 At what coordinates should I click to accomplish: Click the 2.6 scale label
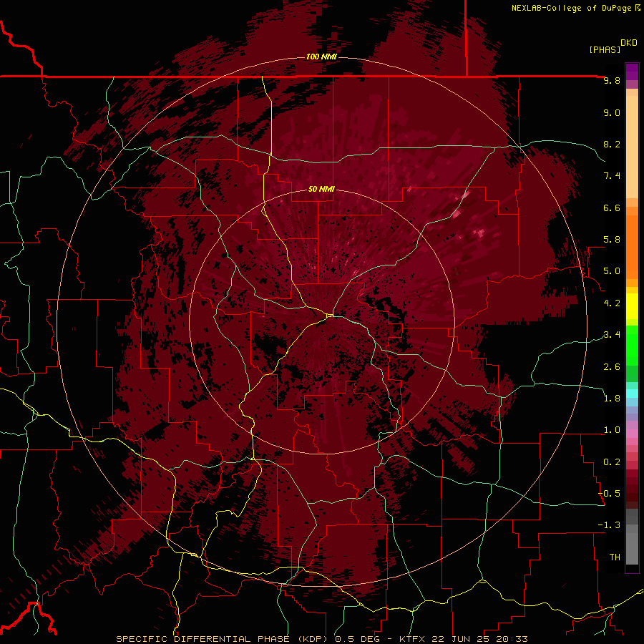tap(612, 367)
